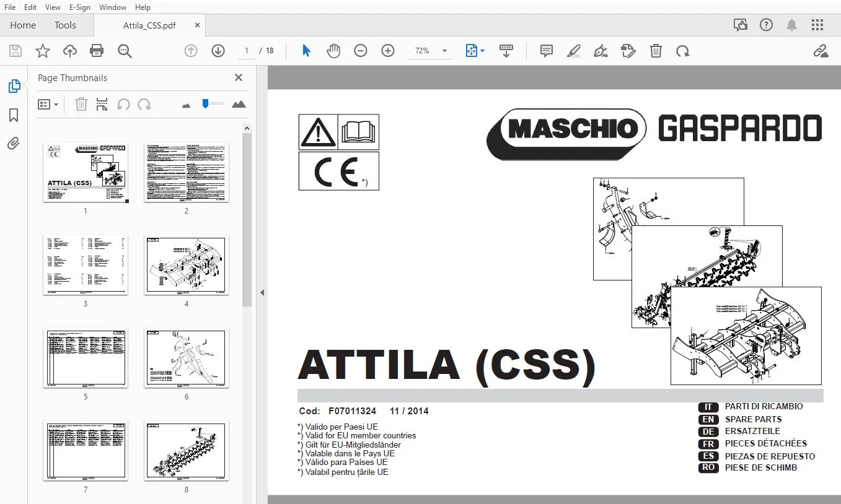The image size is (841, 504).
Task: Open the Window menu
Action: pyautogui.click(x=113, y=7)
